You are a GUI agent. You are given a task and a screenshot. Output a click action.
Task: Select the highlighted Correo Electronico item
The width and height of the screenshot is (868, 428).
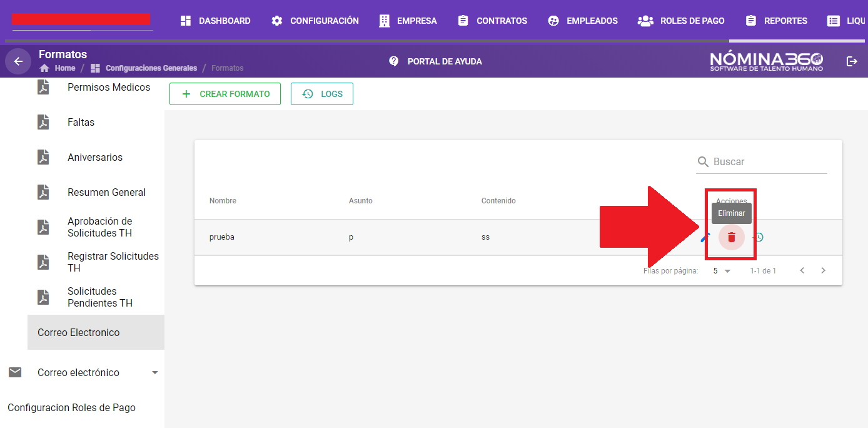coord(96,332)
